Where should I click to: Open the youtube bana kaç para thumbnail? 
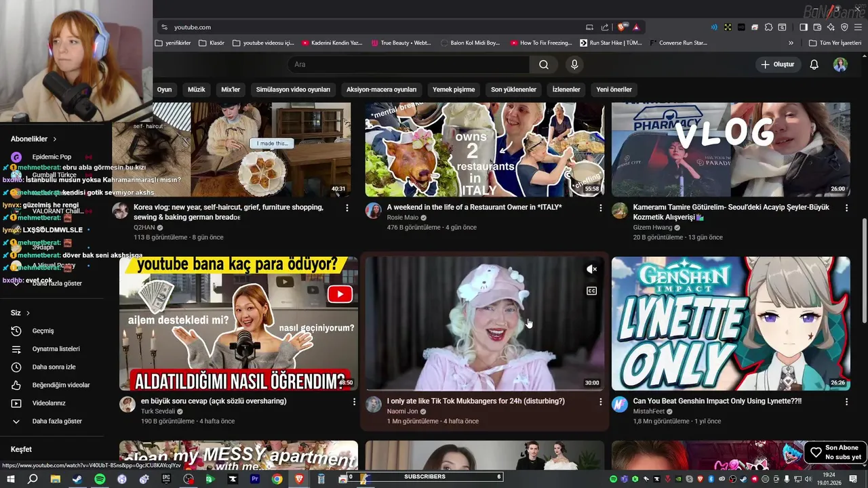[x=239, y=323]
